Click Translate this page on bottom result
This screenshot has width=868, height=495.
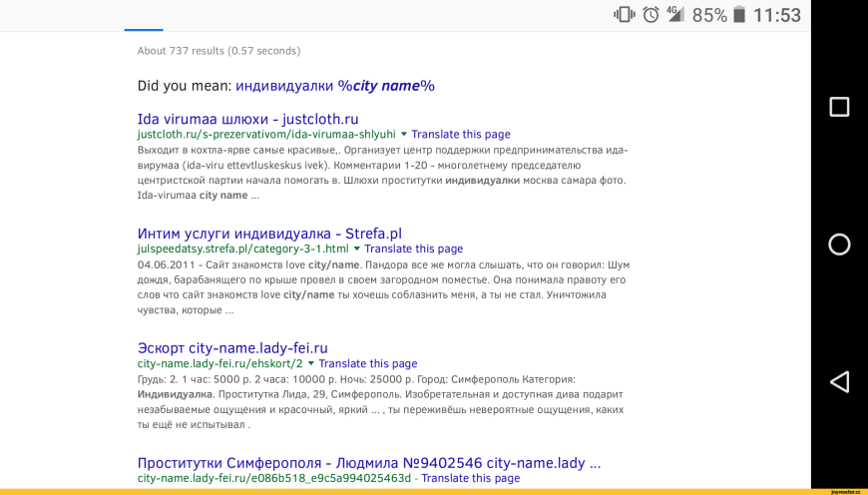click(x=470, y=478)
